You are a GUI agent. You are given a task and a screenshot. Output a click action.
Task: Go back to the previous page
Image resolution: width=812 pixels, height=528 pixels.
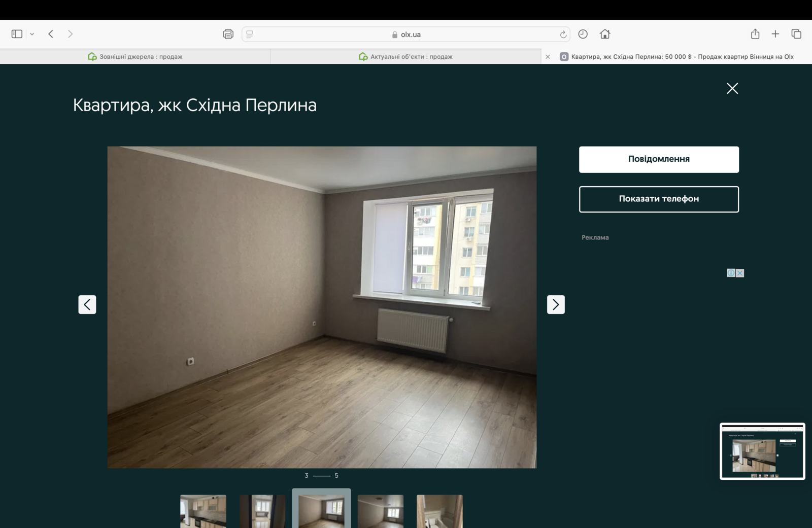tap(51, 34)
